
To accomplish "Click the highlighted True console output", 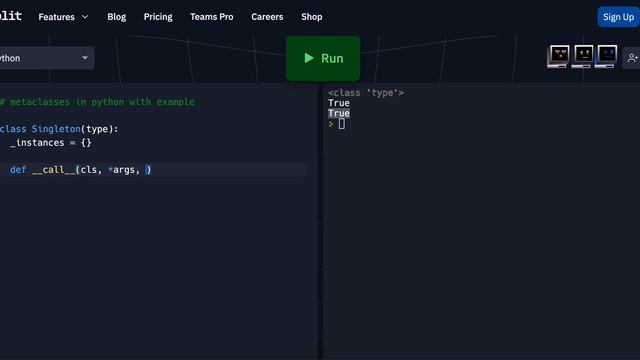I will click(x=339, y=113).
